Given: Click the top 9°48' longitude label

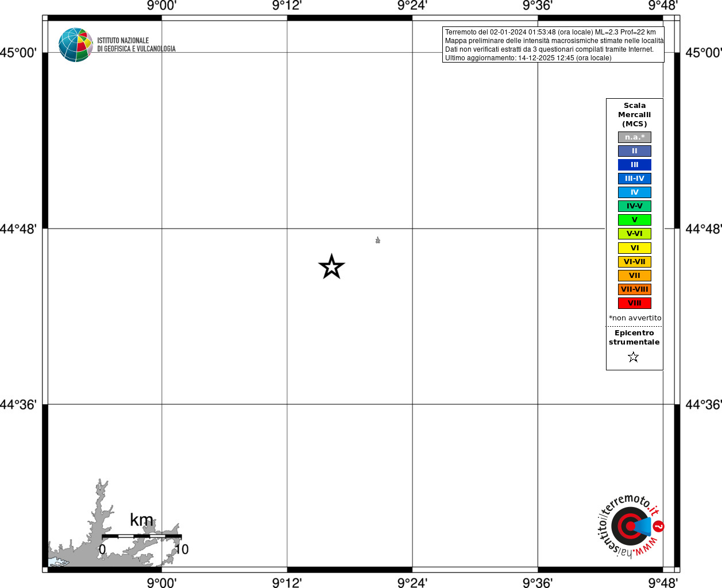Looking at the screenshot, I should point(663,6).
